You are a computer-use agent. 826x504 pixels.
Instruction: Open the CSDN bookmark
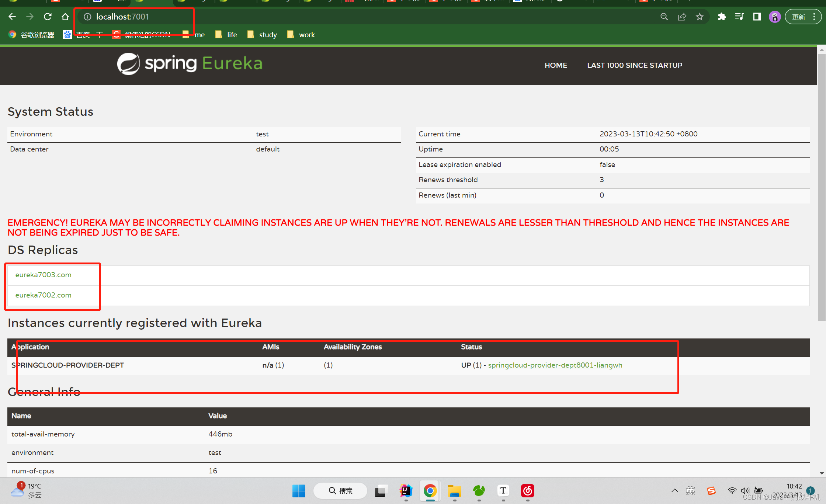(142, 35)
